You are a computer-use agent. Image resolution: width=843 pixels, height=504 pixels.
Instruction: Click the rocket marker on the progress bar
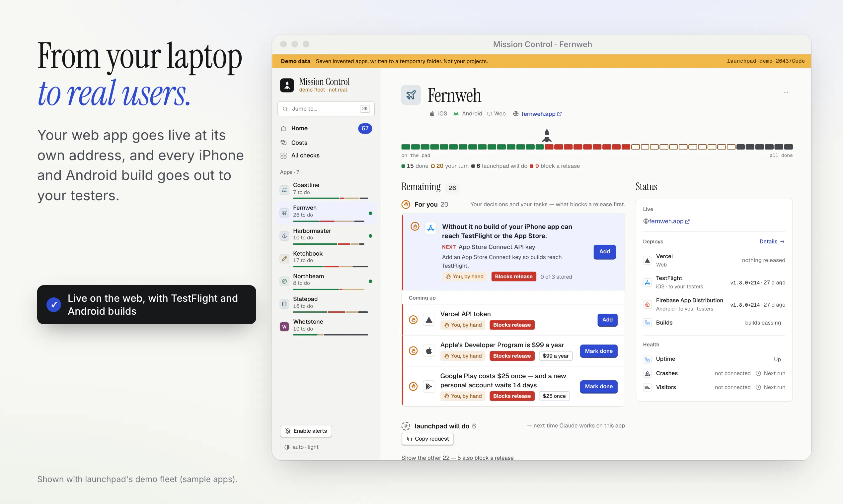(547, 136)
